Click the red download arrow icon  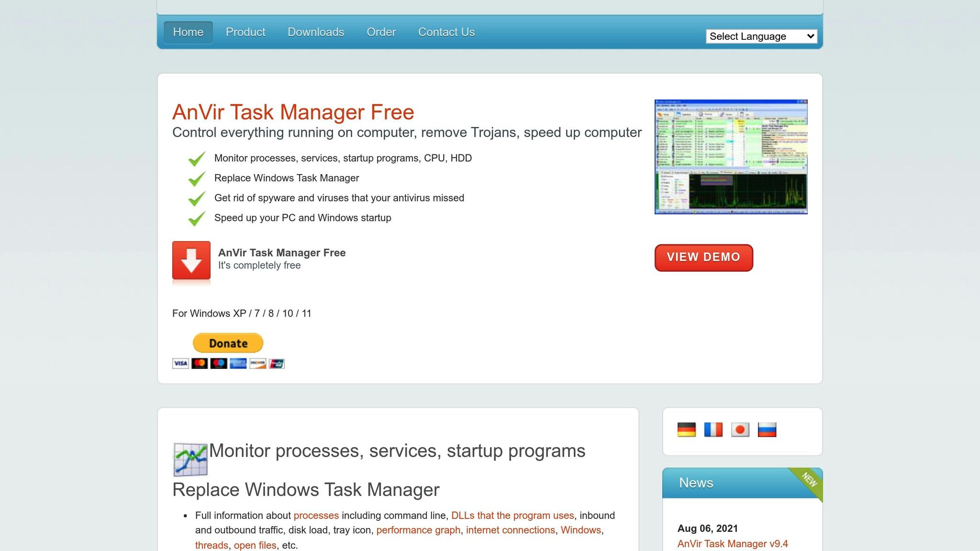coord(191,261)
